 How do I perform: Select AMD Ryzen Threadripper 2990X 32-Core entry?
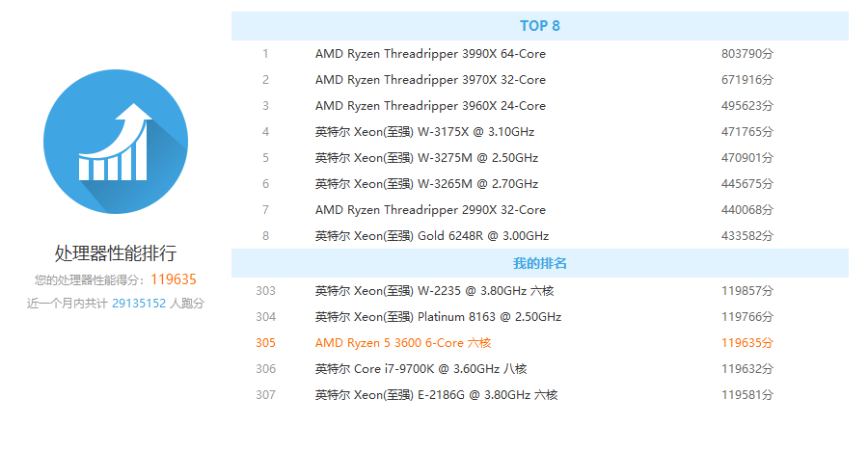pos(430,210)
